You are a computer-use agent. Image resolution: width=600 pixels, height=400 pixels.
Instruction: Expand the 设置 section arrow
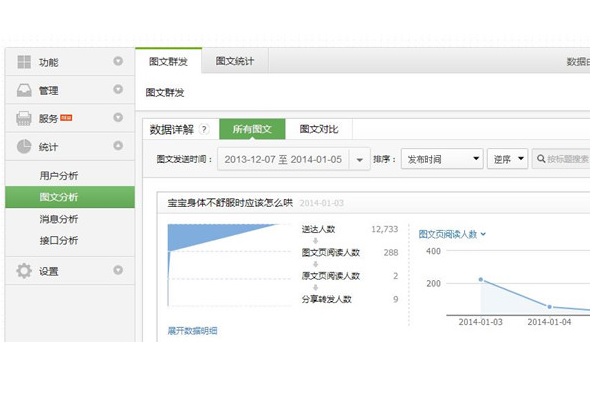click(x=118, y=270)
